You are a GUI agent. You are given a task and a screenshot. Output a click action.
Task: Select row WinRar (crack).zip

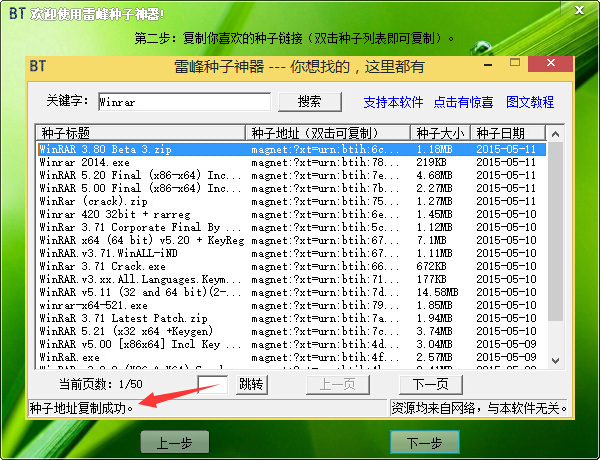(x=292, y=201)
